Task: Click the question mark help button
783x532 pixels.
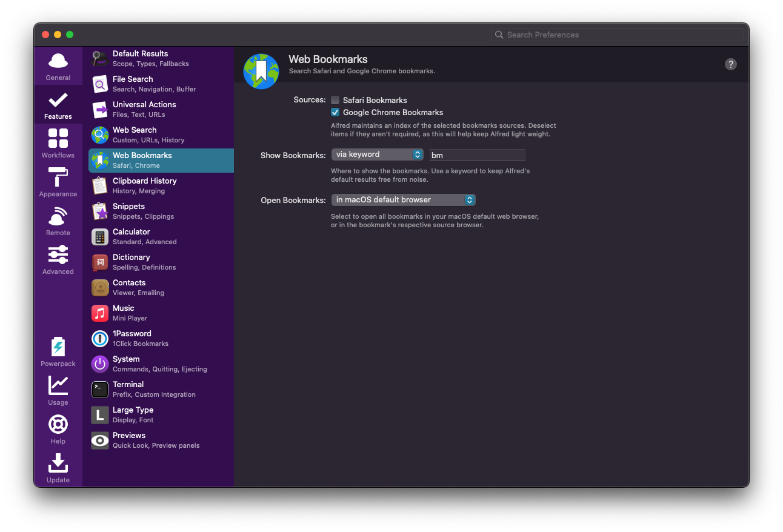Action: [731, 64]
